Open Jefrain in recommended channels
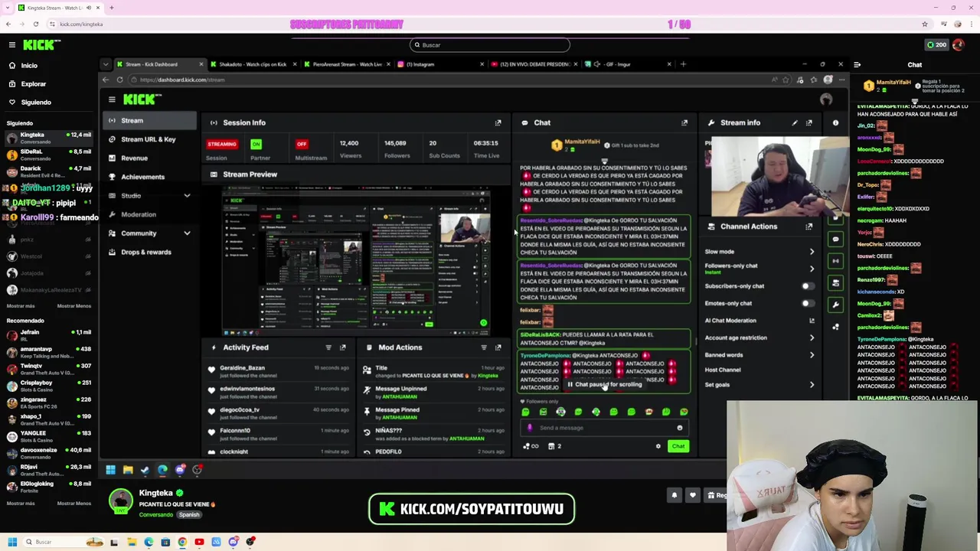Image resolution: width=980 pixels, height=551 pixels. 48,335
